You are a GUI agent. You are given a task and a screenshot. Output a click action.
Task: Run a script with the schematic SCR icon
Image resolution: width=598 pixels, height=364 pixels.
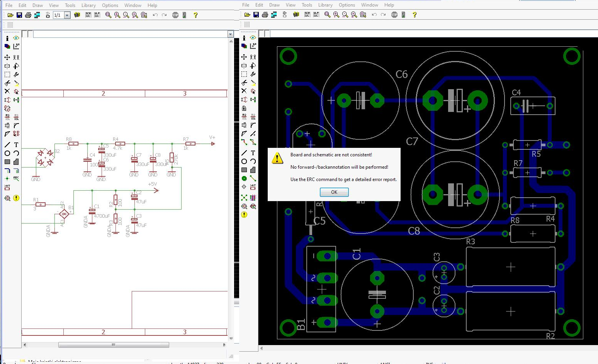pos(88,15)
